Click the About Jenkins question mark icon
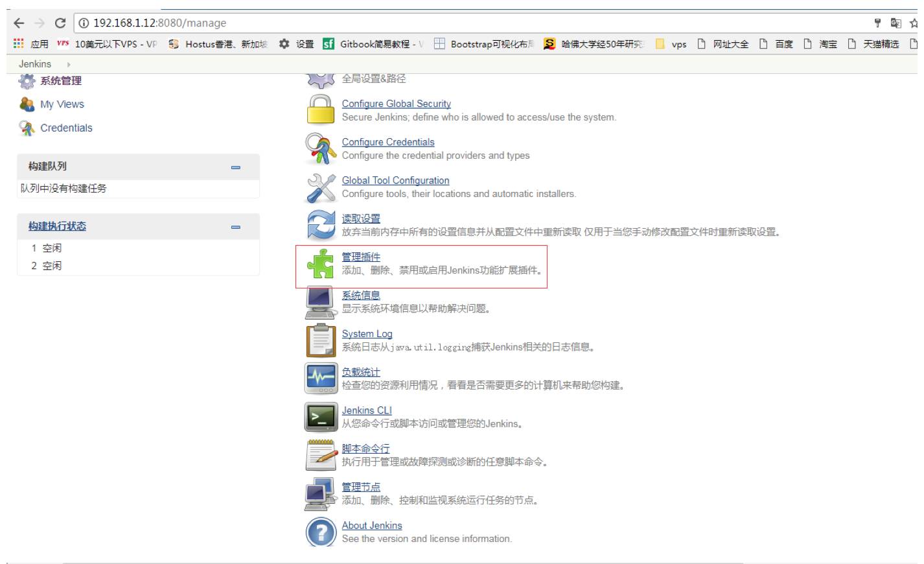 321,532
